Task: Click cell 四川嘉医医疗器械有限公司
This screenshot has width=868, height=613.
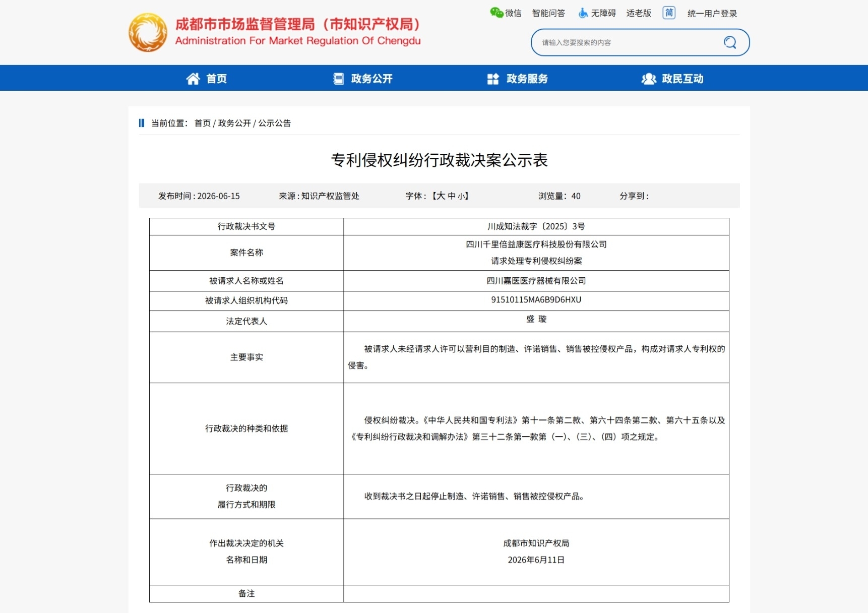Action: click(536, 281)
